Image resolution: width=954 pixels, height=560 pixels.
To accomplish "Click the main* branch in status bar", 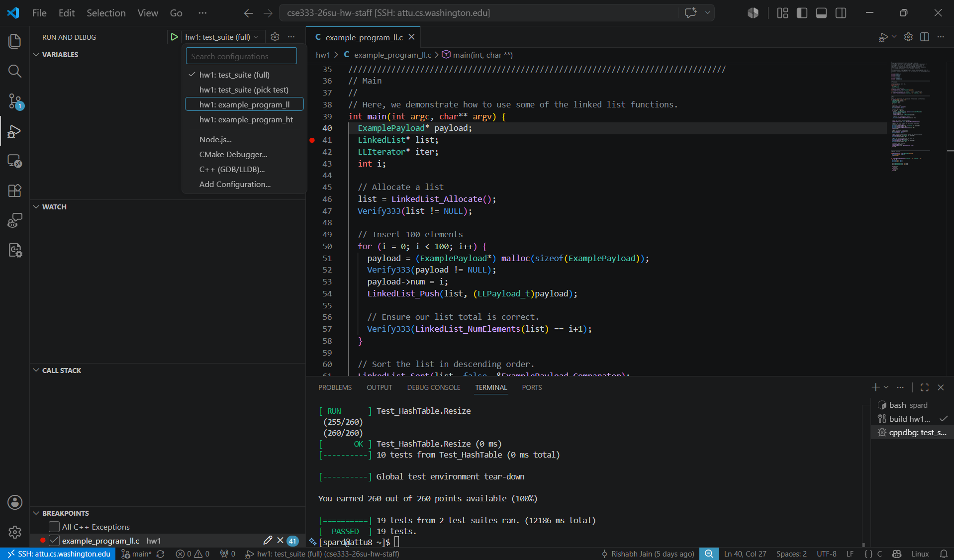I will (x=137, y=554).
